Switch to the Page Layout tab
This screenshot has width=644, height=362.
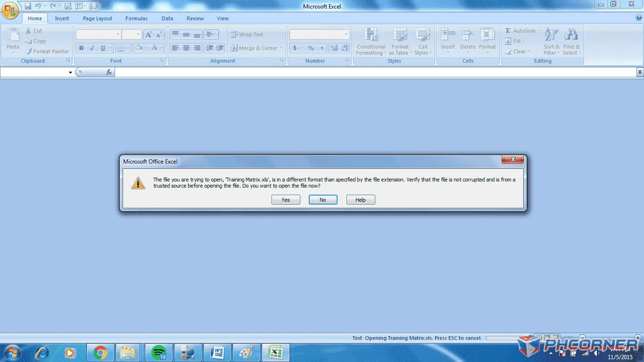[98, 18]
